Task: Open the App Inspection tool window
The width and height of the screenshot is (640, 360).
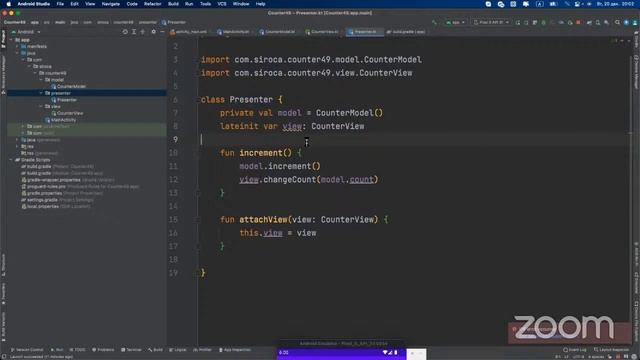Action: 235,350
